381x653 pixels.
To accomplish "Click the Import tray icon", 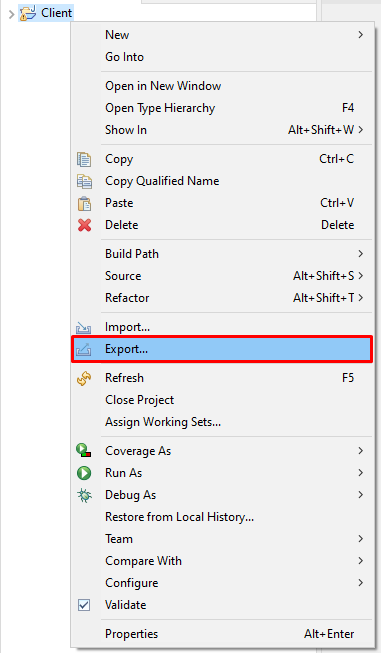I will pyautogui.click(x=83, y=328).
